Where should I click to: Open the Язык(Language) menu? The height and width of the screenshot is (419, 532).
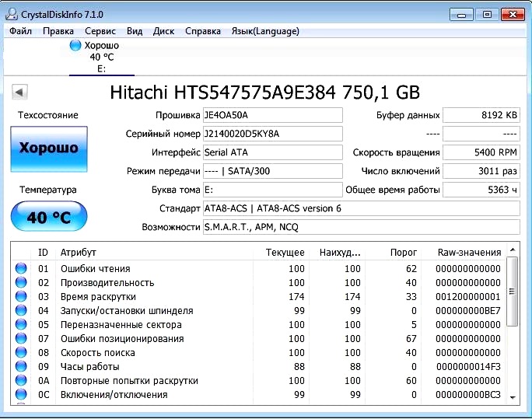(x=265, y=31)
